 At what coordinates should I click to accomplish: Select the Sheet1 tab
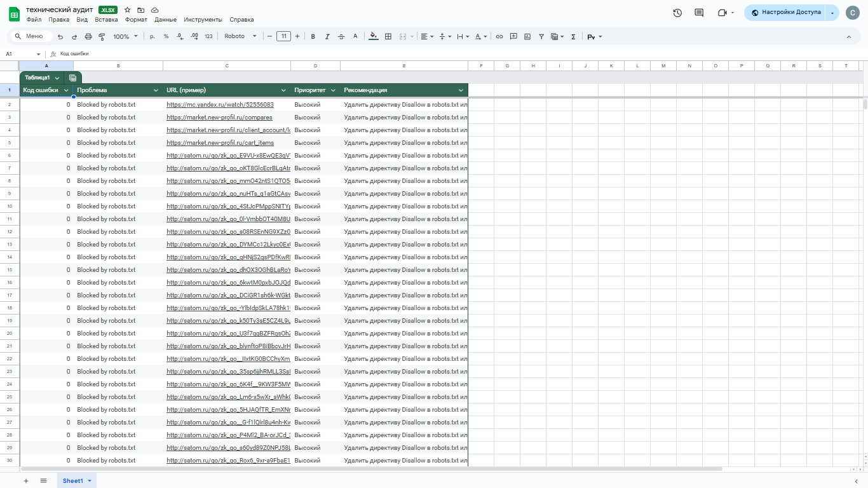(76, 481)
